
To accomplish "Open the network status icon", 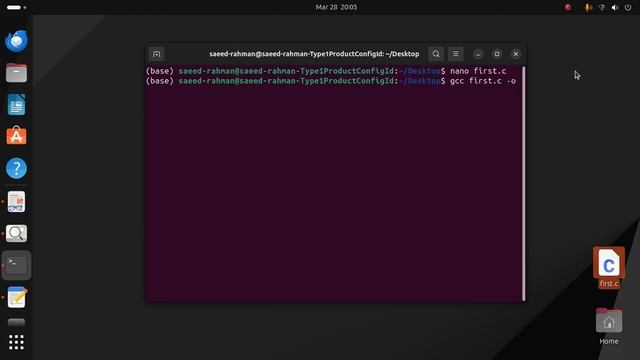I will pyautogui.click(x=602, y=7).
